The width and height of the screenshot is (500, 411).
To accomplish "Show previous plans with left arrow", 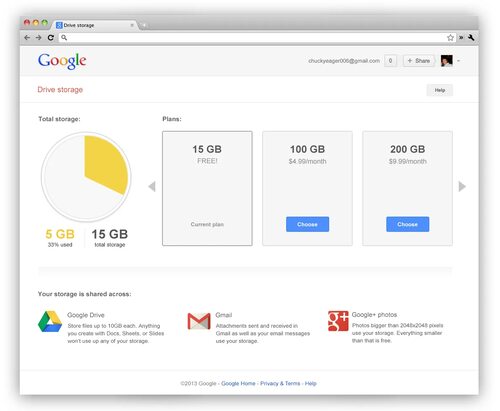I will 152,186.
